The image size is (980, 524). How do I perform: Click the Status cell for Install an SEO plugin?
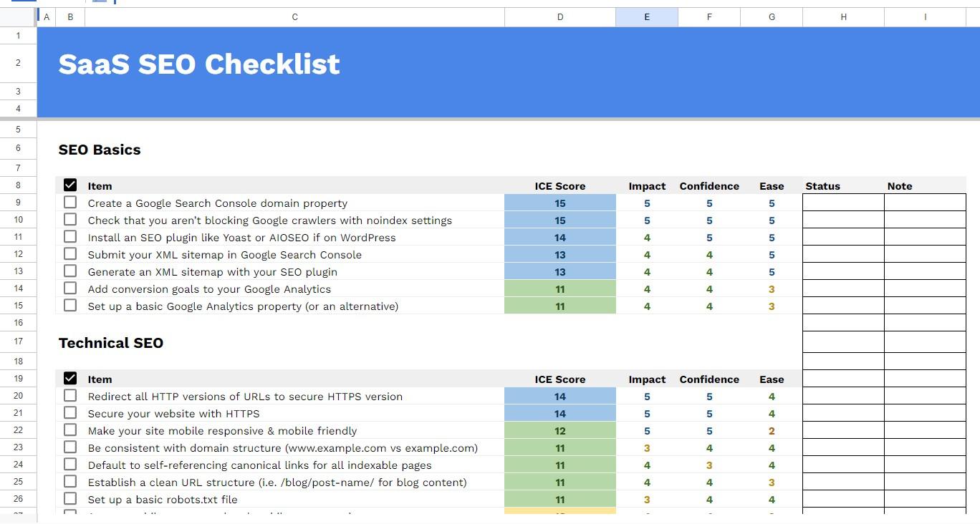(x=843, y=237)
